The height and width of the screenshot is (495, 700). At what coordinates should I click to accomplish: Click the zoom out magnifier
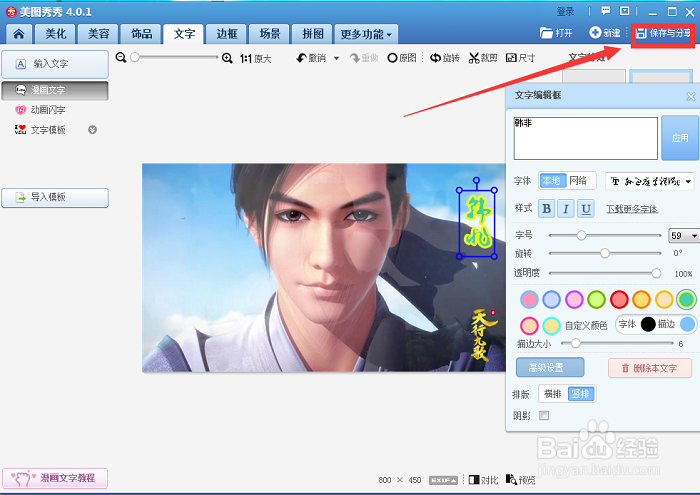pos(121,58)
